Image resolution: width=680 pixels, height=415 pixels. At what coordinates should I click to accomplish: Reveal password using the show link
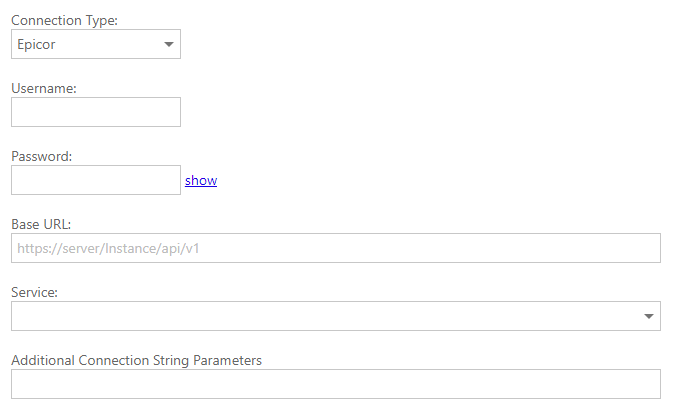pyautogui.click(x=200, y=181)
